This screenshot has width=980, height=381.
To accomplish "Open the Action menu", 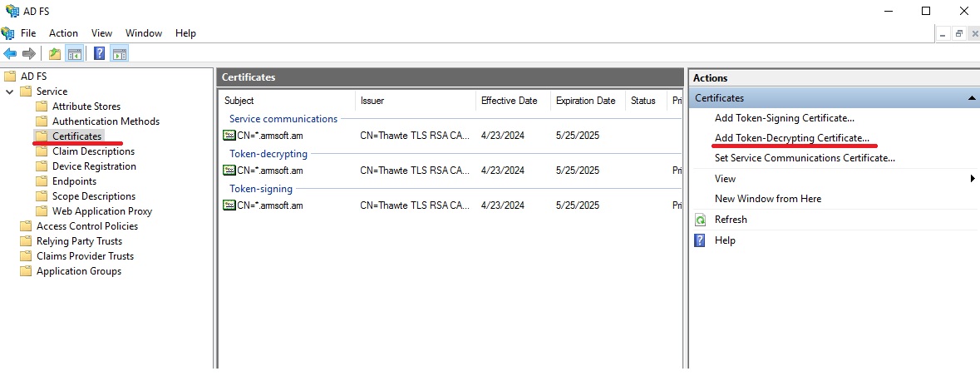I will tap(63, 33).
